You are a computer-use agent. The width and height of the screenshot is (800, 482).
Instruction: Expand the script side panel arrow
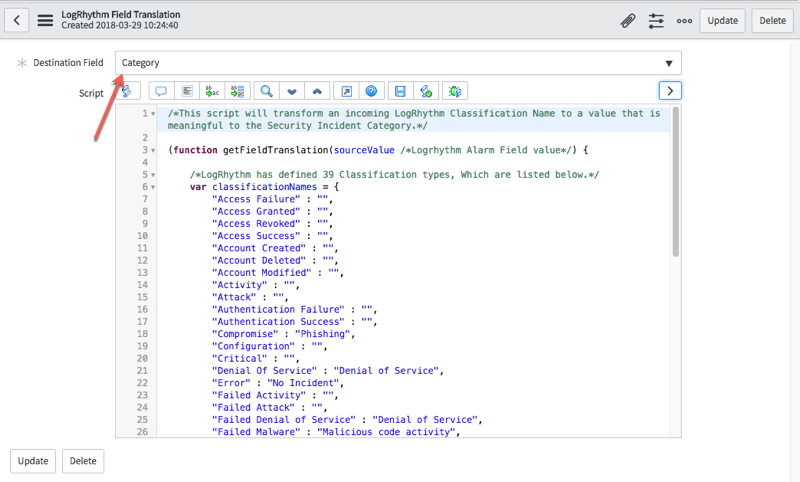(x=670, y=91)
